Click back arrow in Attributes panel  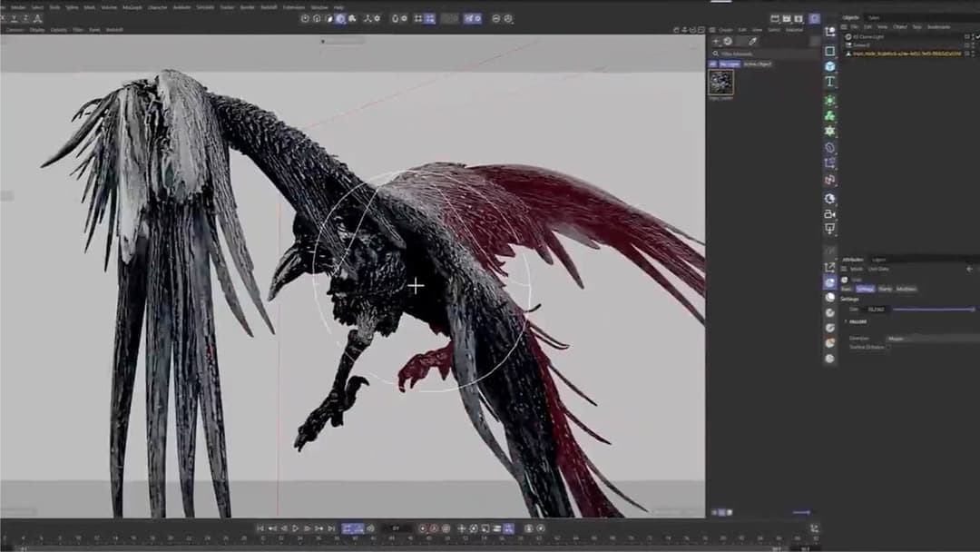click(x=969, y=270)
